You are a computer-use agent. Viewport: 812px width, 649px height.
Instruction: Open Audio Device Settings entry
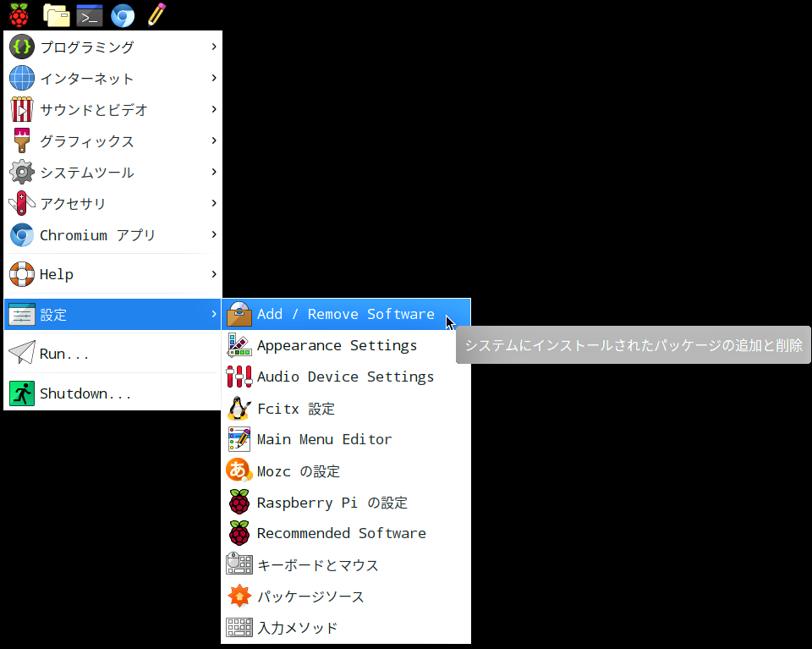[346, 377]
